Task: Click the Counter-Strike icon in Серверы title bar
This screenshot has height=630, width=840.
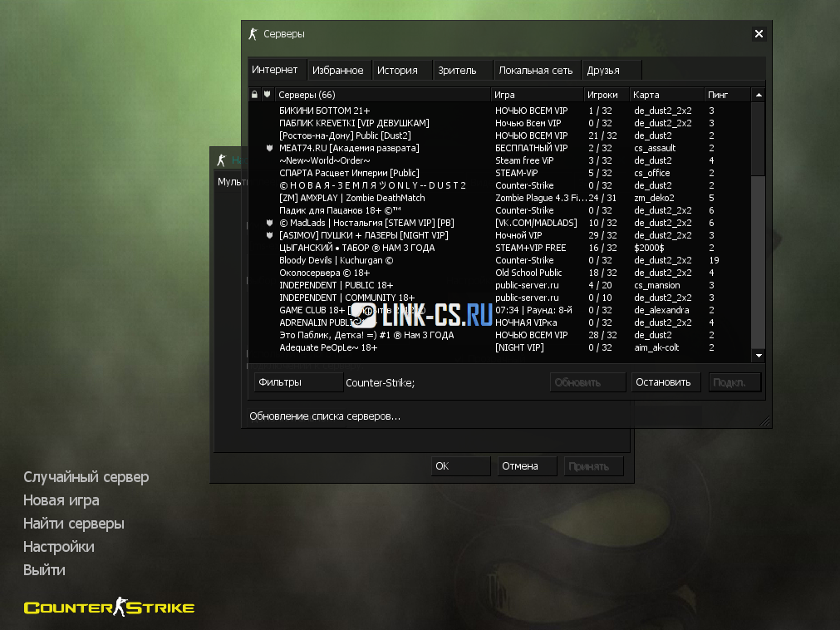Action: pyautogui.click(x=253, y=34)
